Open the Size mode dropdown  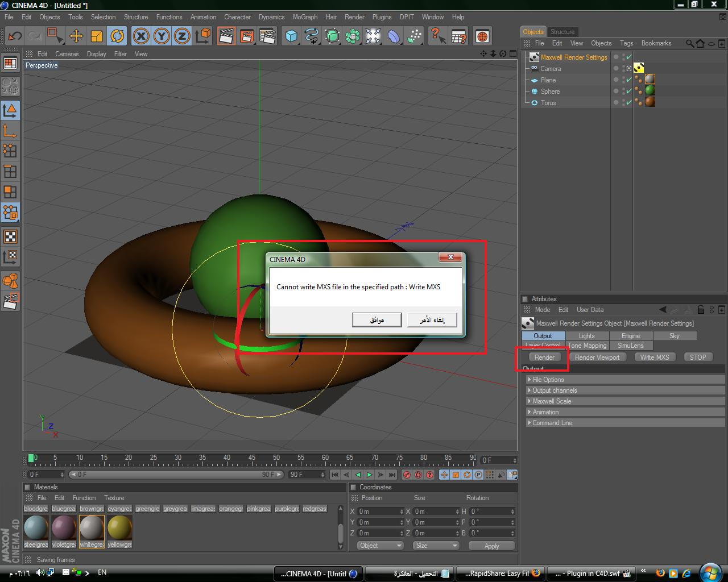(436, 546)
